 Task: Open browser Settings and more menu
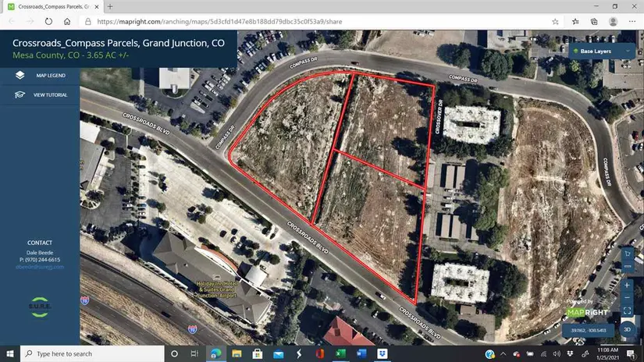pos(632,22)
